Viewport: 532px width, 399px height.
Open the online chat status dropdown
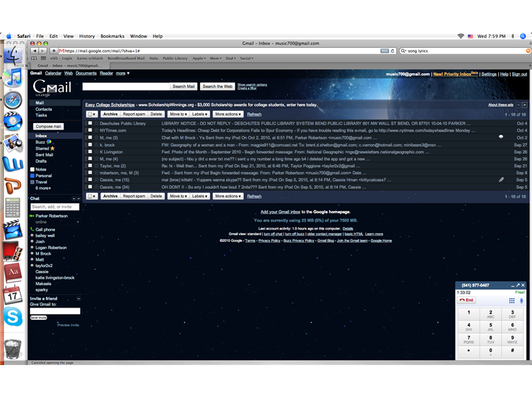[78, 222]
